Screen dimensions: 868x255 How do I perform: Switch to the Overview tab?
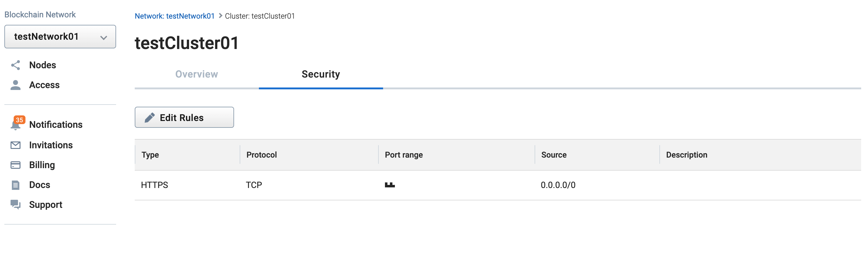197,74
